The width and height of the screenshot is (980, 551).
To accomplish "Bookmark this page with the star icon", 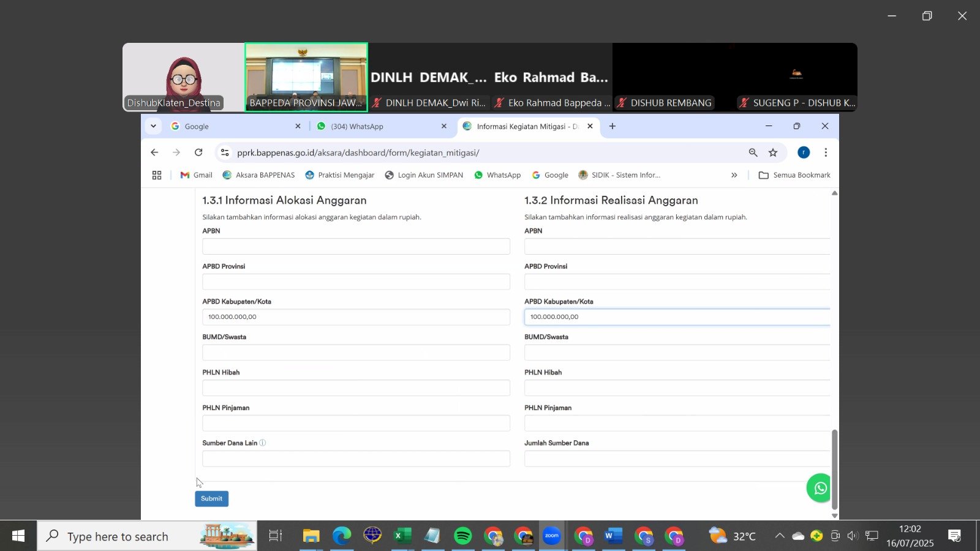I will pyautogui.click(x=773, y=152).
